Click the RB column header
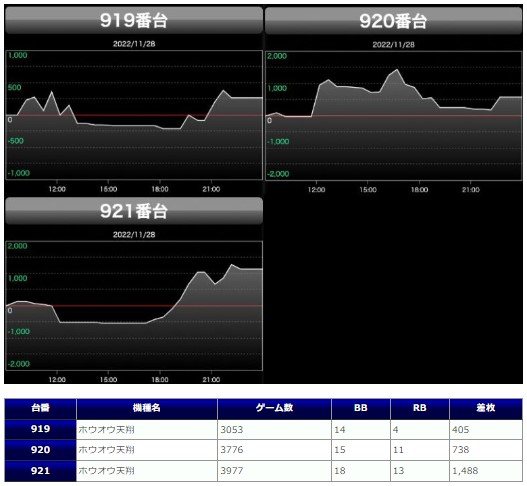Image resolution: width=527 pixels, height=486 pixels. click(419, 408)
